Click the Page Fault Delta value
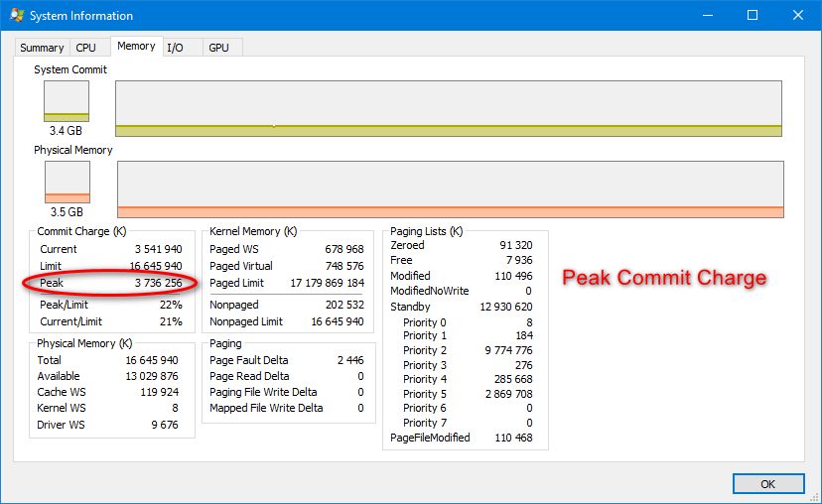 coord(349,360)
